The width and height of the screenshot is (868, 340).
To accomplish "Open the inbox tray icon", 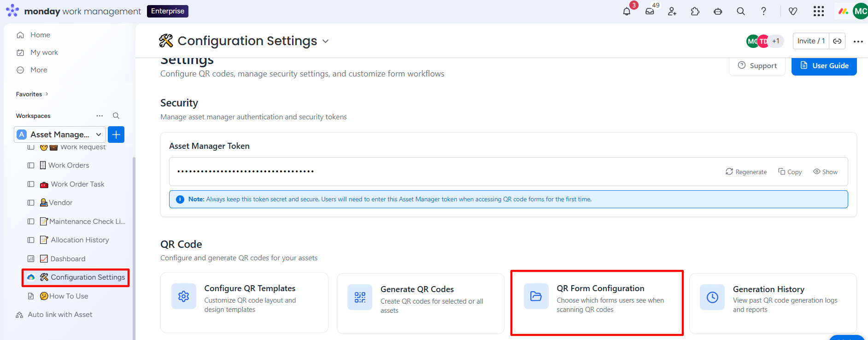I will pos(650,12).
